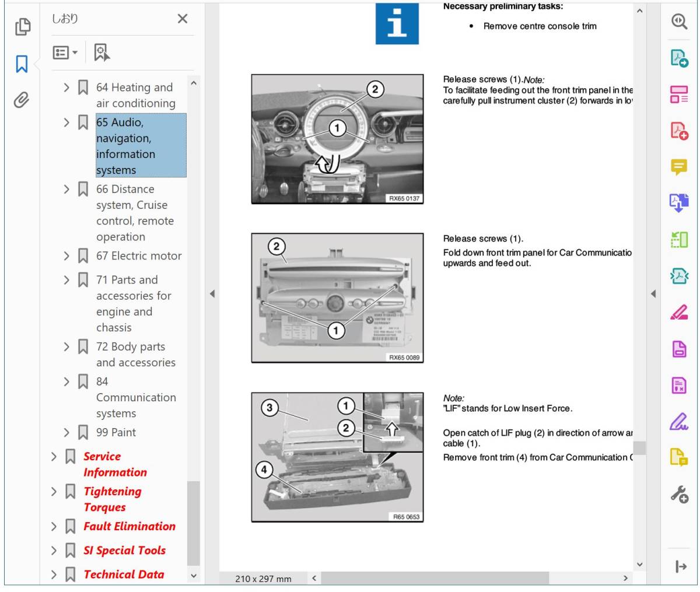Open the Service Information bookmark
The width and height of the screenshot is (700, 592).
(x=115, y=464)
